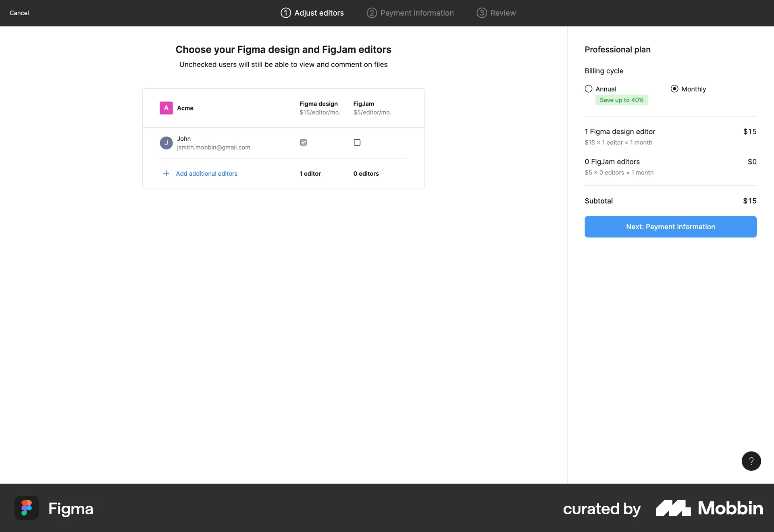774x532 pixels.
Task: Click Add additional editors
Action: pyautogui.click(x=206, y=173)
